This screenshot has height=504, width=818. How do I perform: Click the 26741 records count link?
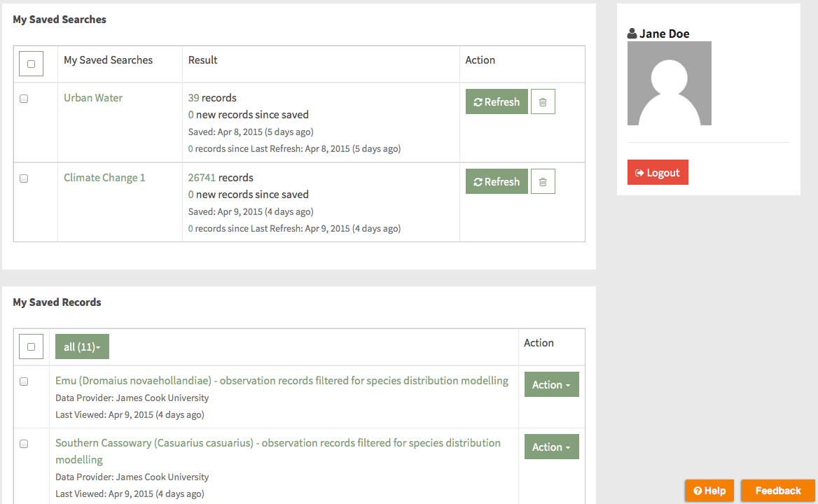(201, 178)
